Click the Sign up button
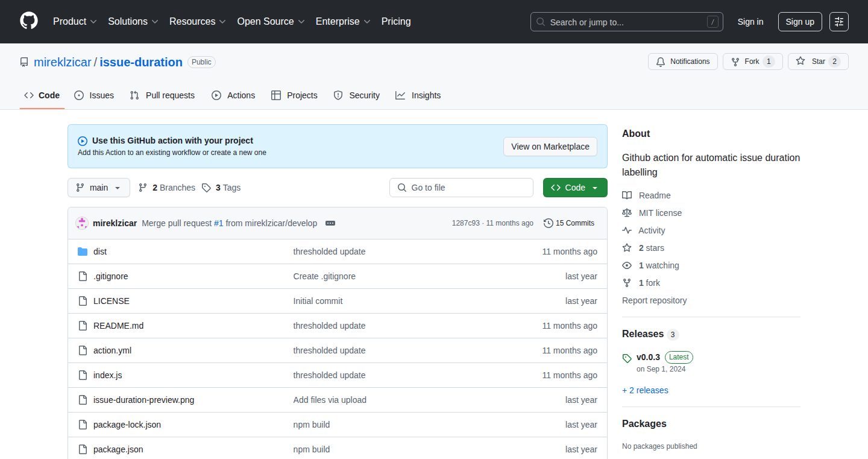 coord(800,22)
